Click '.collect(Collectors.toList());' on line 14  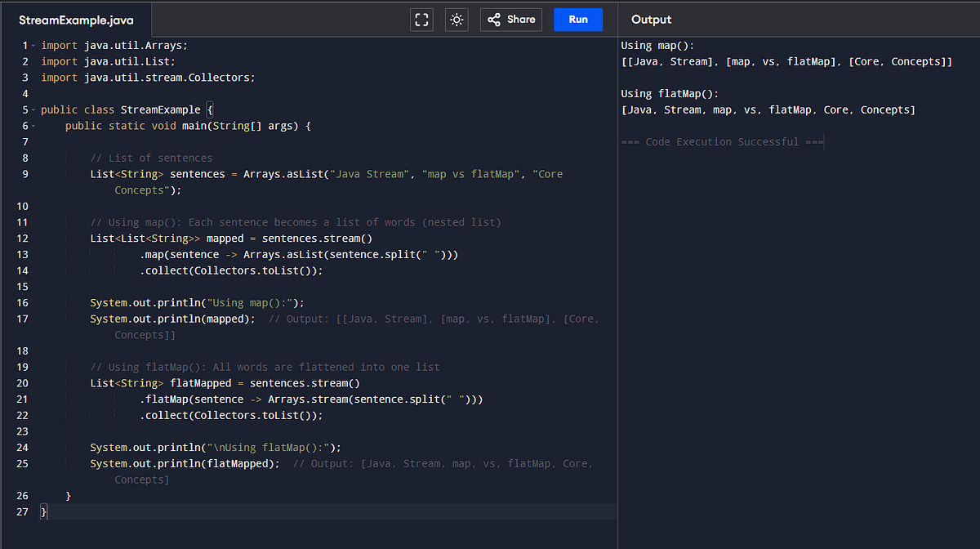click(231, 270)
